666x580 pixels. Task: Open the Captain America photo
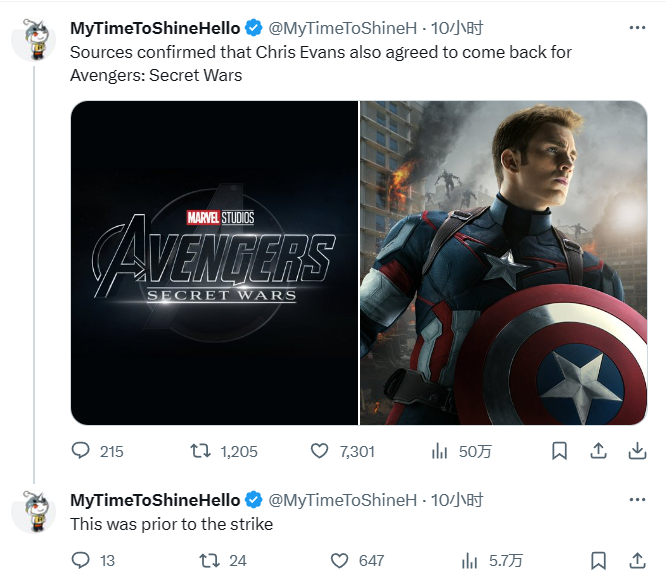[503, 263]
